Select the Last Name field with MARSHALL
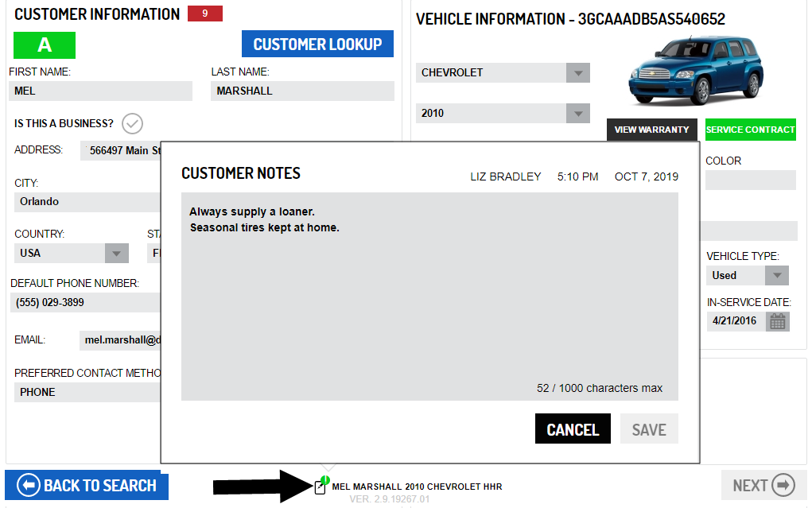The width and height of the screenshot is (812, 508). [x=302, y=91]
